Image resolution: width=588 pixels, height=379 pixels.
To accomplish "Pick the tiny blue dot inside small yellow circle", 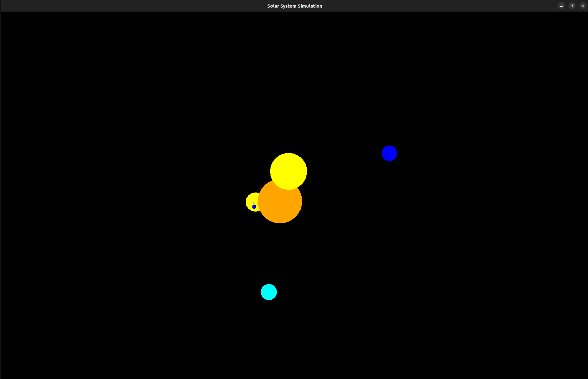I will pos(254,207).
